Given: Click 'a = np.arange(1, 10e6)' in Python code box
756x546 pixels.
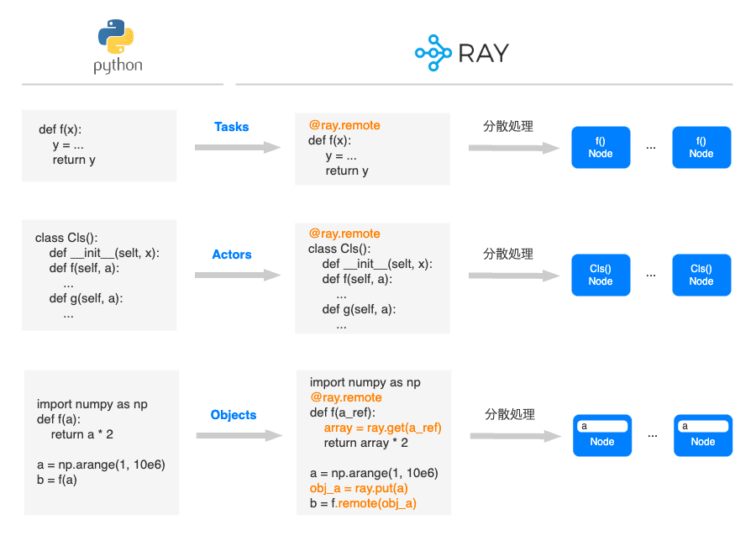Looking at the screenshot, I should (101, 465).
